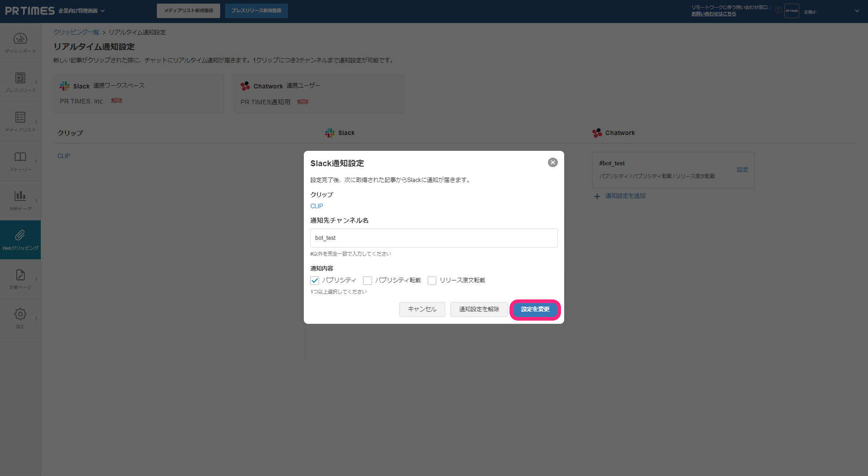Open お問い合わせはこちら link
Viewport: 868px width, 476px height.
[713, 14]
